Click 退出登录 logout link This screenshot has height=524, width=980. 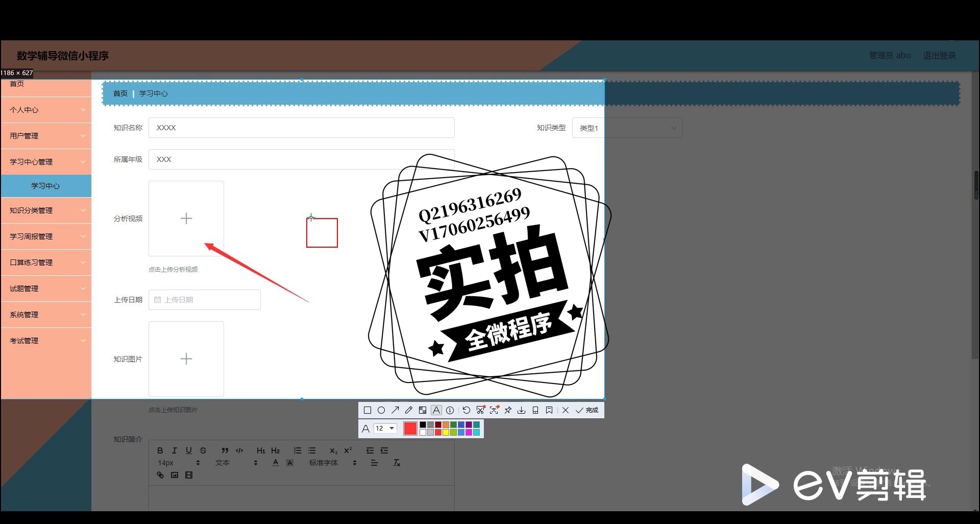[939, 55]
